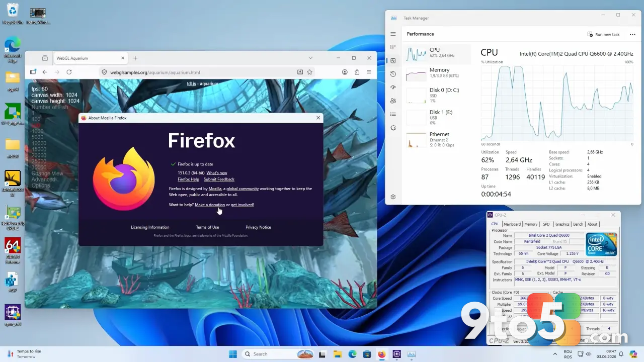Open AIDA64 Extreme desktop shortcut
Image resolution: width=644 pixels, height=362 pixels.
[x=13, y=250]
